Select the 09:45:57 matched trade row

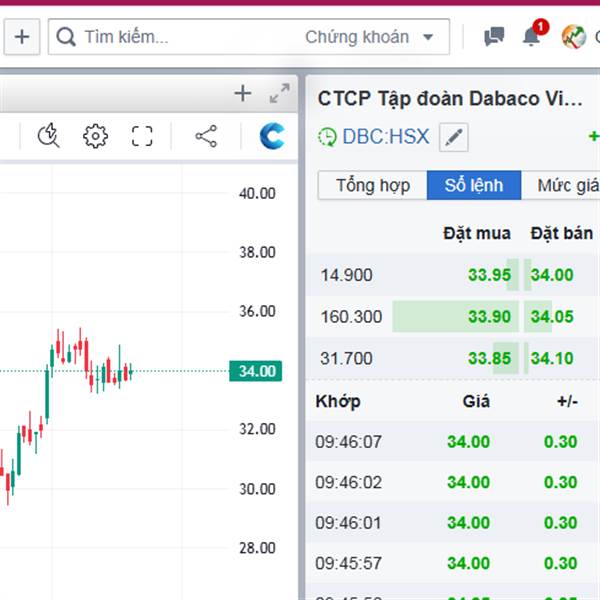coord(453,563)
